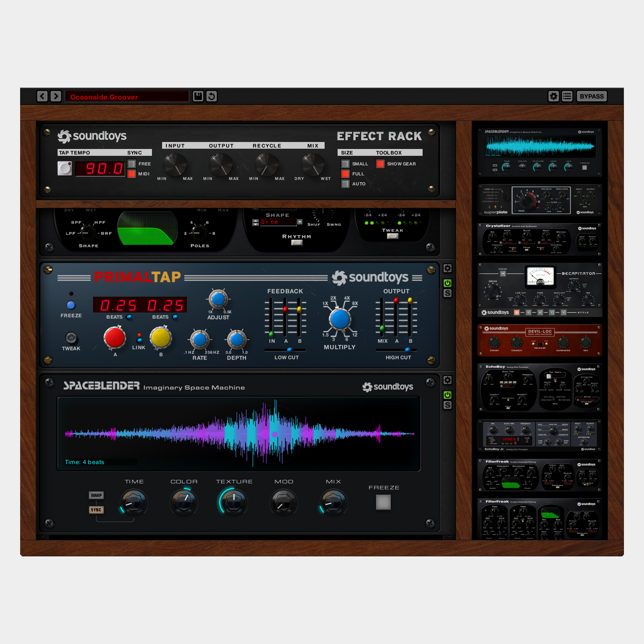Select Crystallizer thumbnail in toolbox

pyautogui.click(x=539, y=239)
